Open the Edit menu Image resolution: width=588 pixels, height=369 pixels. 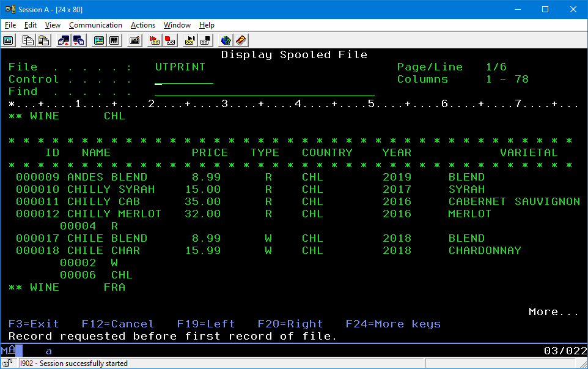(31, 25)
